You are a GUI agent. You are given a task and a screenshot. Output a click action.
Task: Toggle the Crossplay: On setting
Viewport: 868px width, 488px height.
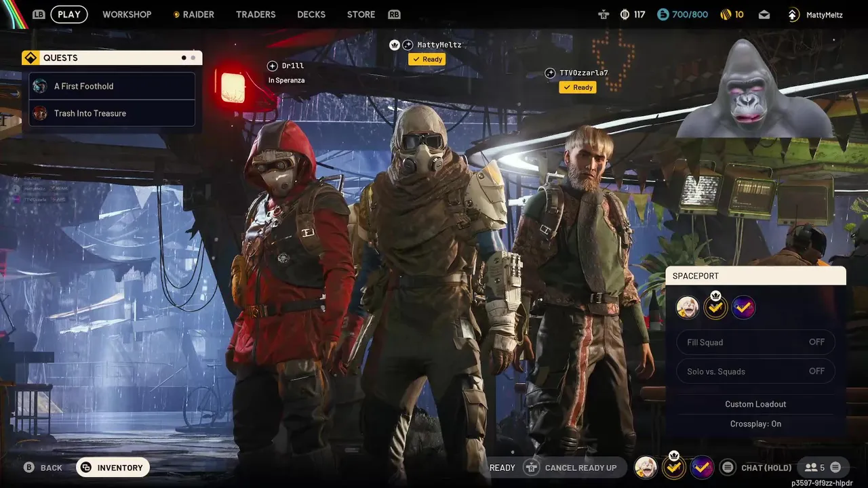pos(755,424)
